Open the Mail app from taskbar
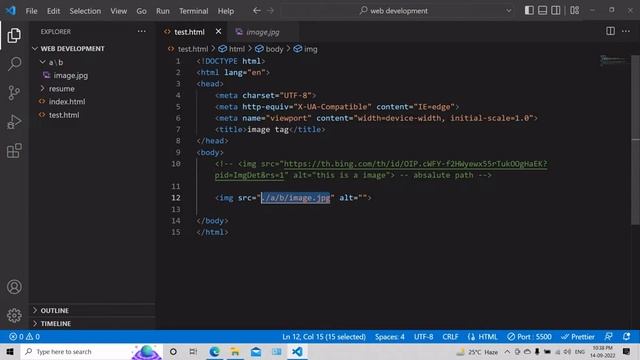This screenshot has height=360, width=640. 256,352
